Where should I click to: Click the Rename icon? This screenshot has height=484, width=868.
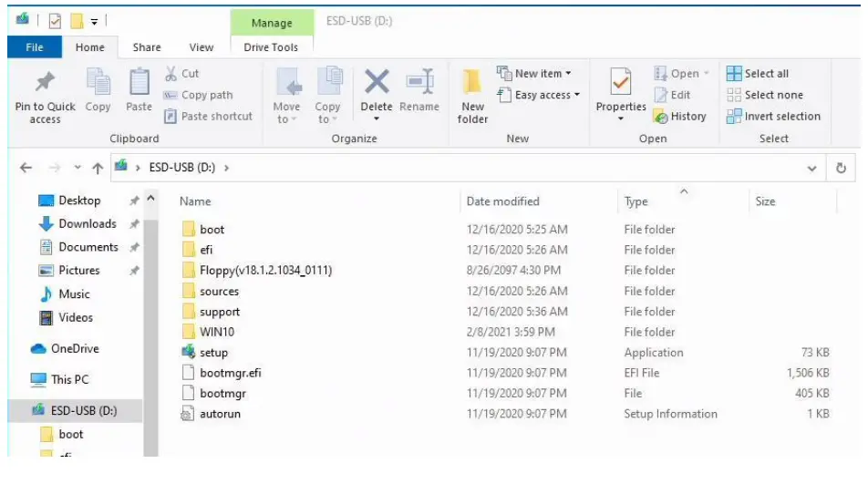coord(419,82)
